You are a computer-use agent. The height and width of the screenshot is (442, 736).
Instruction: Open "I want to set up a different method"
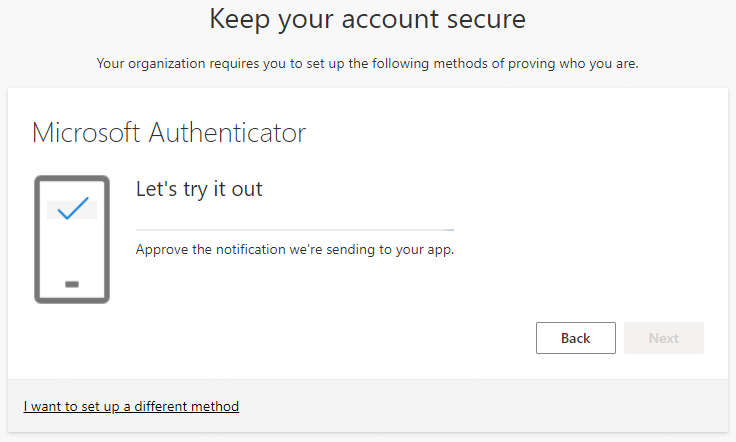tap(131, 406)
